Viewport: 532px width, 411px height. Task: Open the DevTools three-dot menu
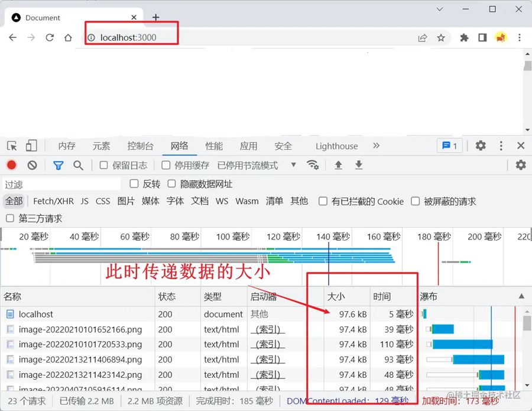click(501, 146)
